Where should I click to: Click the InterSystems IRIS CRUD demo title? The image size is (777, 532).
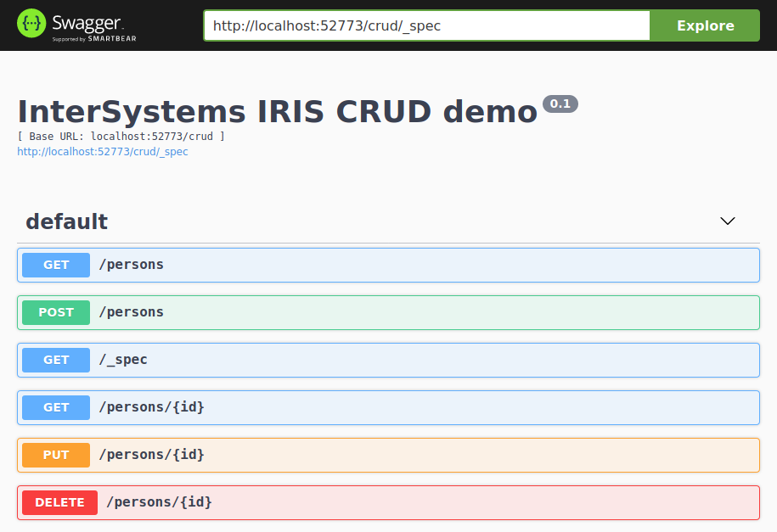point(278,112)
